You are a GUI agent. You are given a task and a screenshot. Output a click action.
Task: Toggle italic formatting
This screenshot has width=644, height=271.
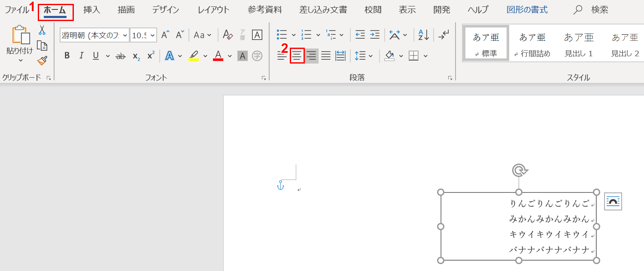pos(81,56)
